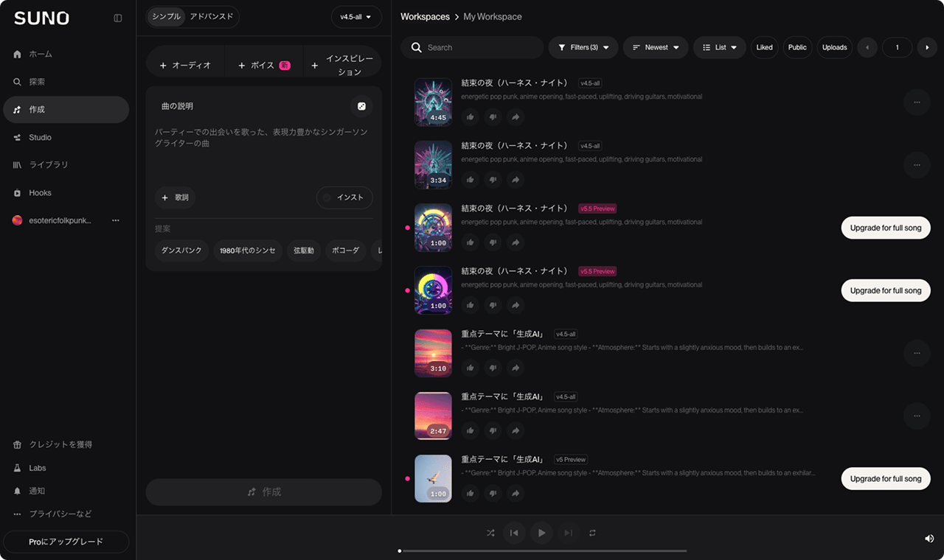
Task: Add オーディオ input
Action: tap(185, 66)
